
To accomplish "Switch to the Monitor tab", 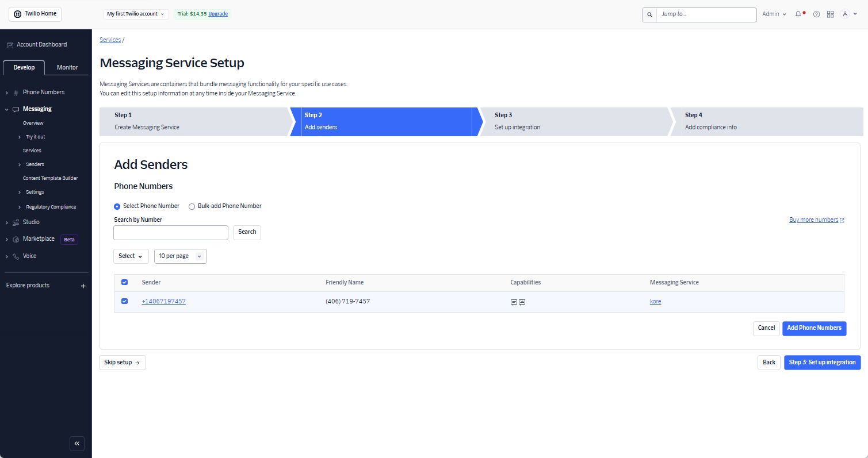I will [67, 67].
